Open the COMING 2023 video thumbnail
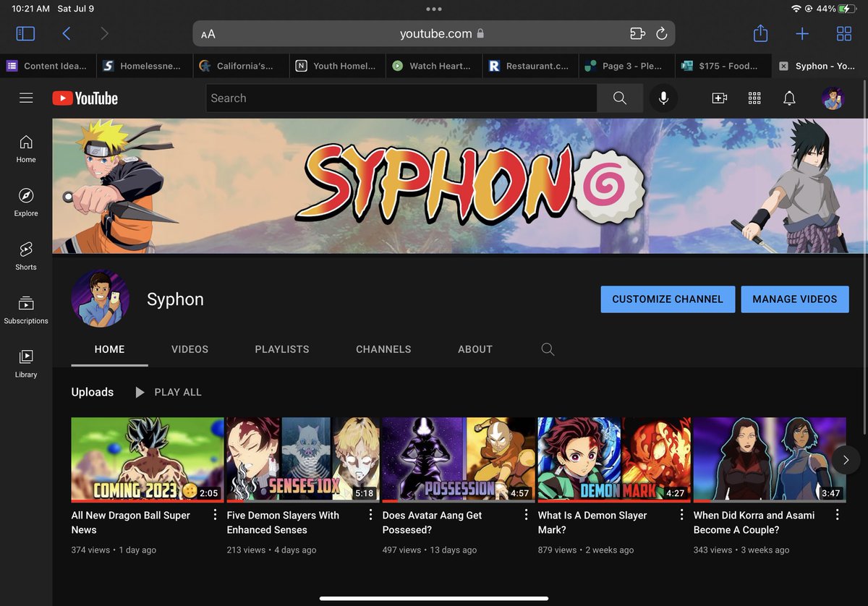 (x=148, y=460)
